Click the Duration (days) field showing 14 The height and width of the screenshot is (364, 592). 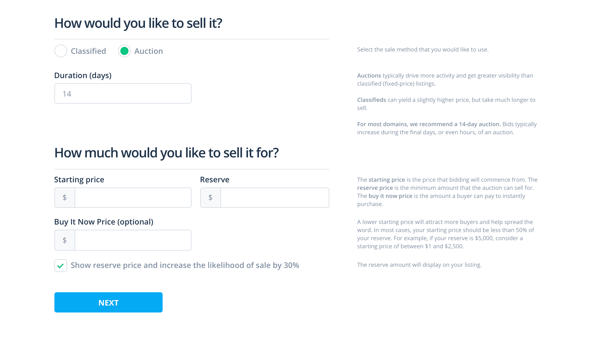point(123,93)
